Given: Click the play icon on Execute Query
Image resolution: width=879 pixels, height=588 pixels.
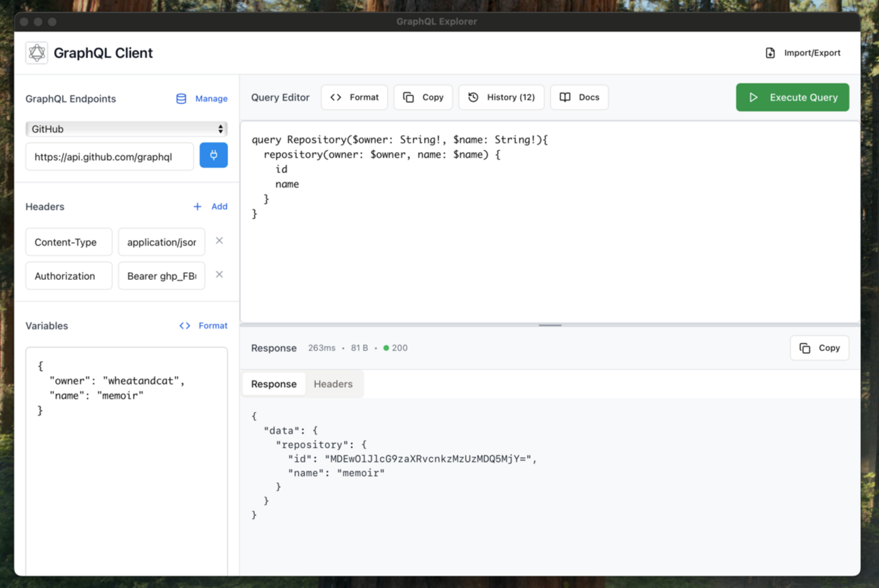Looking at the screenshot, I should pyautogui.click(x=753, y=97).
